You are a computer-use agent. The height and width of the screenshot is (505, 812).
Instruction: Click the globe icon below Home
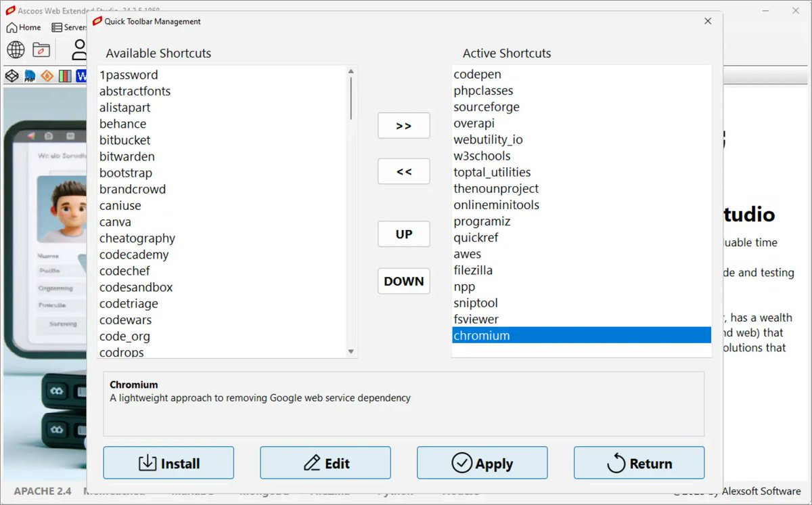pos(16,49)
